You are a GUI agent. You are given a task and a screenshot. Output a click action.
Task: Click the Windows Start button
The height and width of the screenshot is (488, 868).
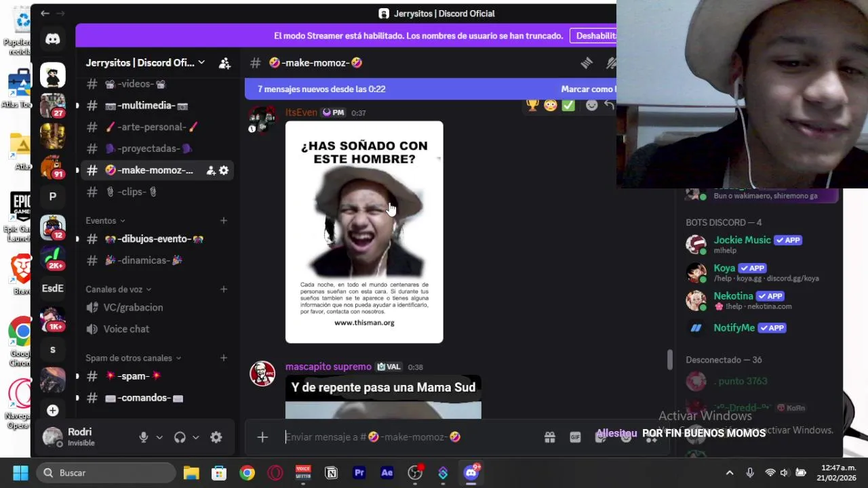[x=20, y=473]
